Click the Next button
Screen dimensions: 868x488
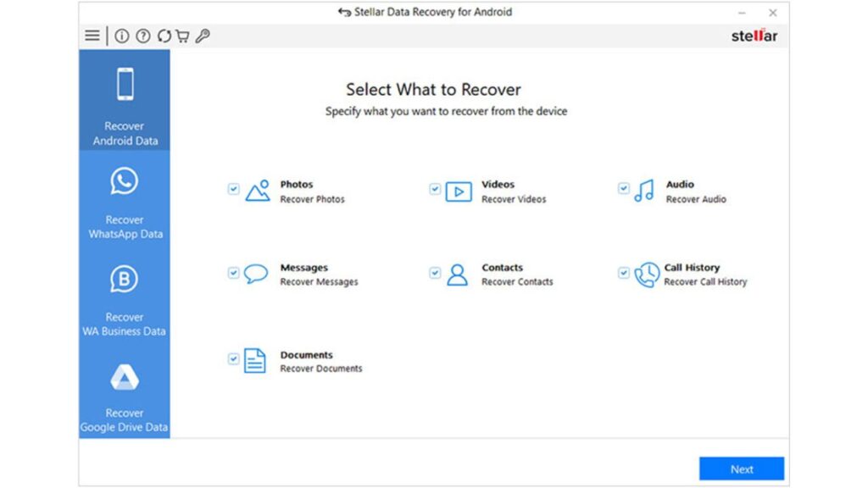point(742,469)
